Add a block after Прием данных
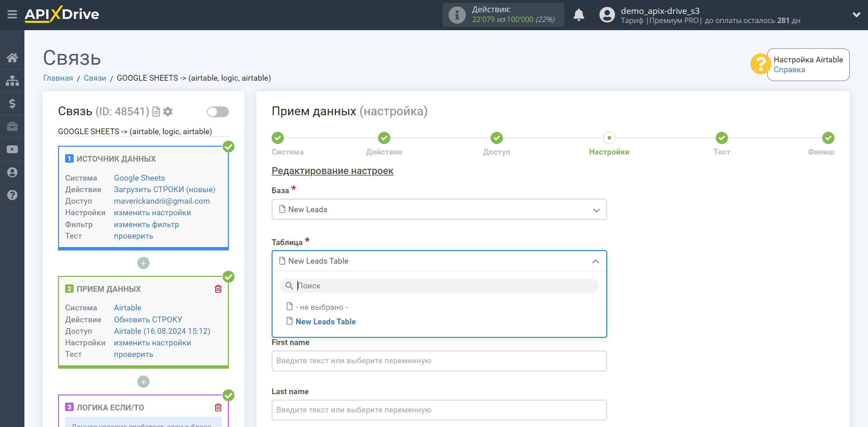Screen dimensions: 868x427 [x=143, y=382]
